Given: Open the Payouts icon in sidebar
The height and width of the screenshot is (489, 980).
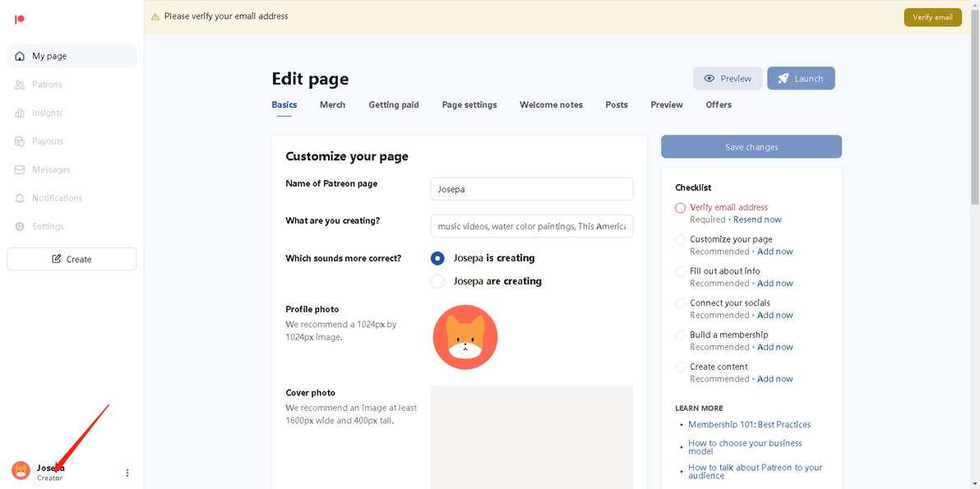Looking at the screenshot, I should (x=20, y=141).
